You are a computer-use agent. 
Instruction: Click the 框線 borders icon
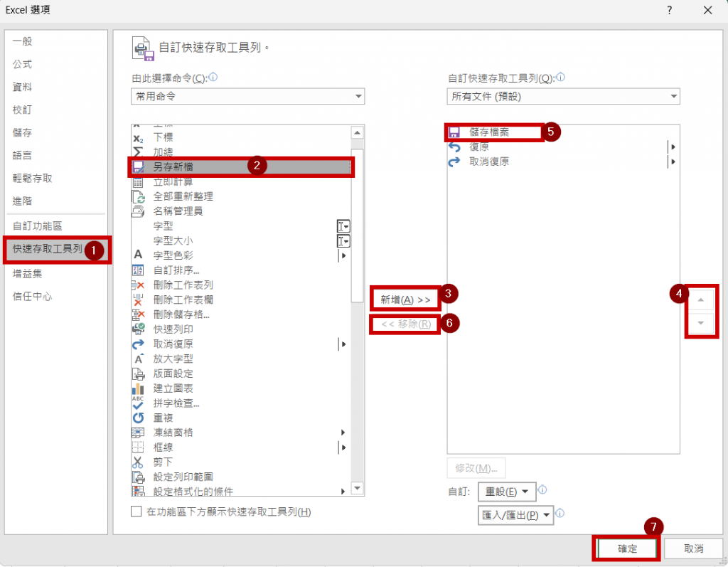coord(138,447)
